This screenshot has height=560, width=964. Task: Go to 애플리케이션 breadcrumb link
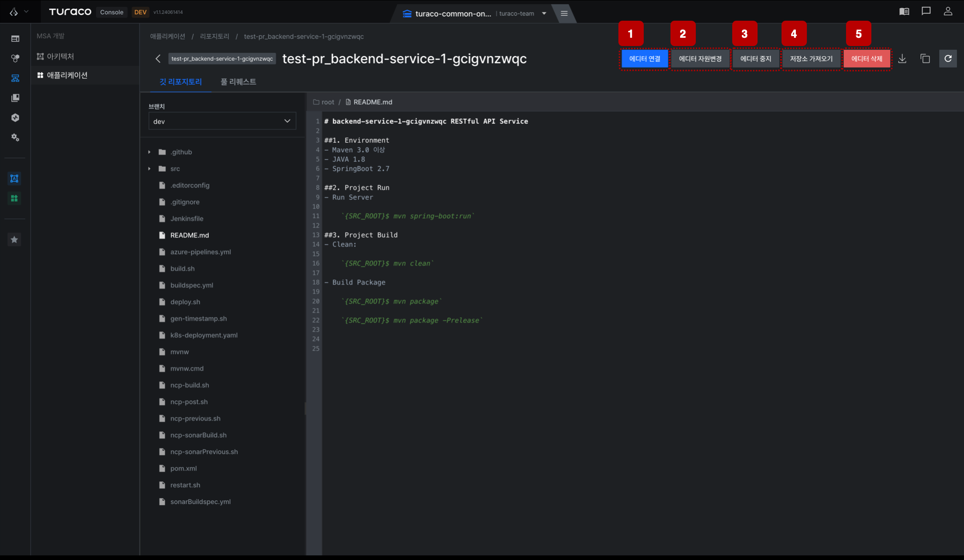click(x=168, y=36)
